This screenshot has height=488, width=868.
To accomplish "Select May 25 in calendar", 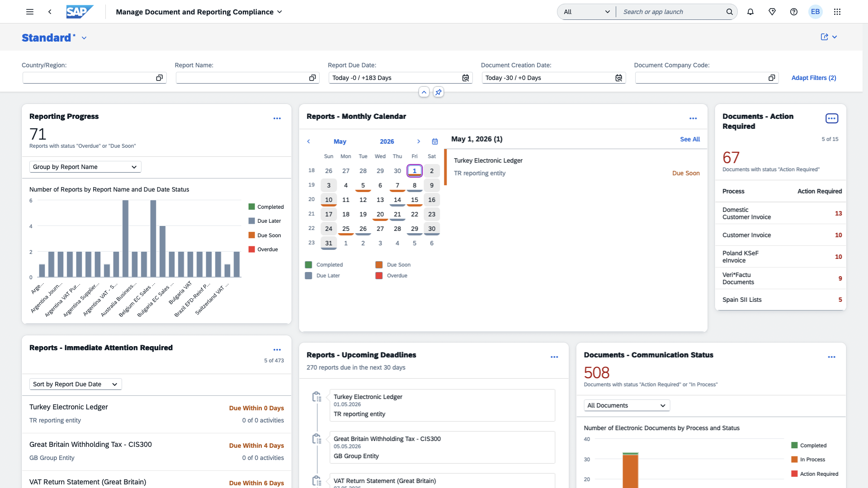I will point(346,229).
